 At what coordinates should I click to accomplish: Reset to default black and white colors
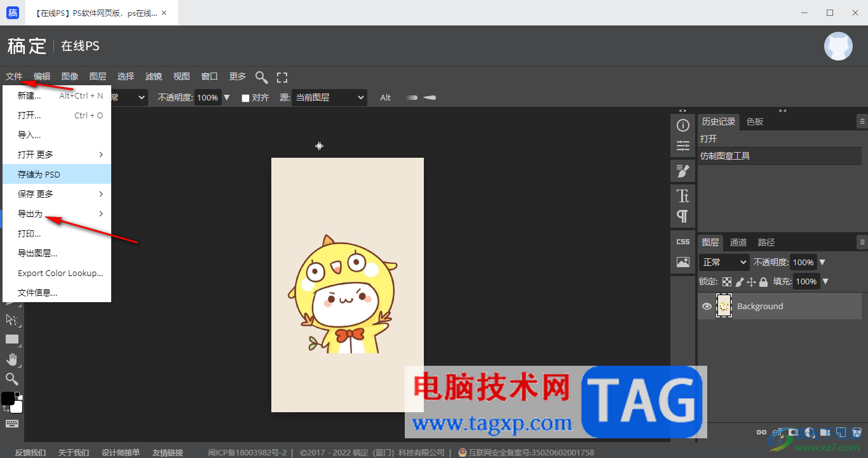tap(18, 396)
